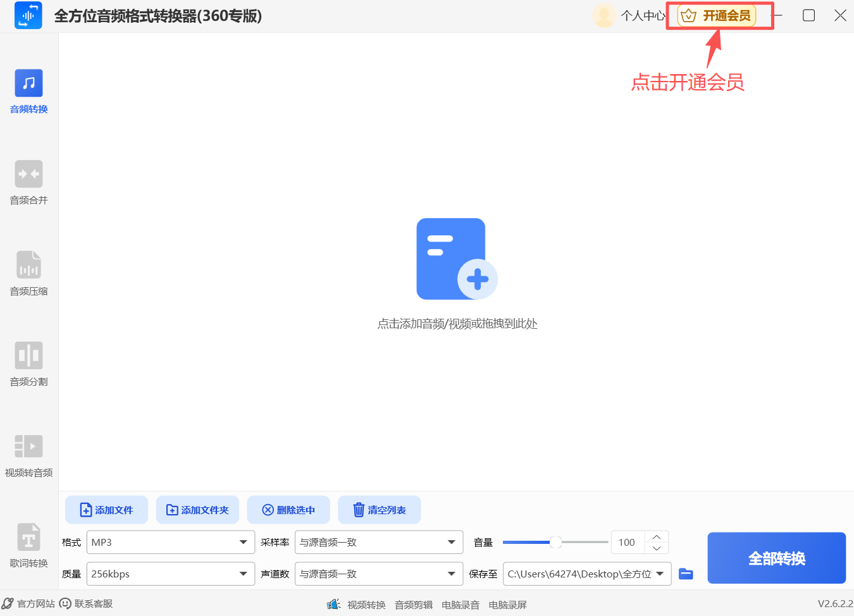Screen dimensions: 854x616
Task: Switch to the 视频转换 bottom tab
Action: 366,604
